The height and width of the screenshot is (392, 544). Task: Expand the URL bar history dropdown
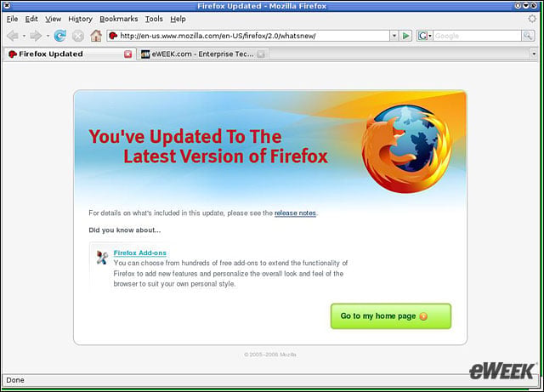[394, 36]
